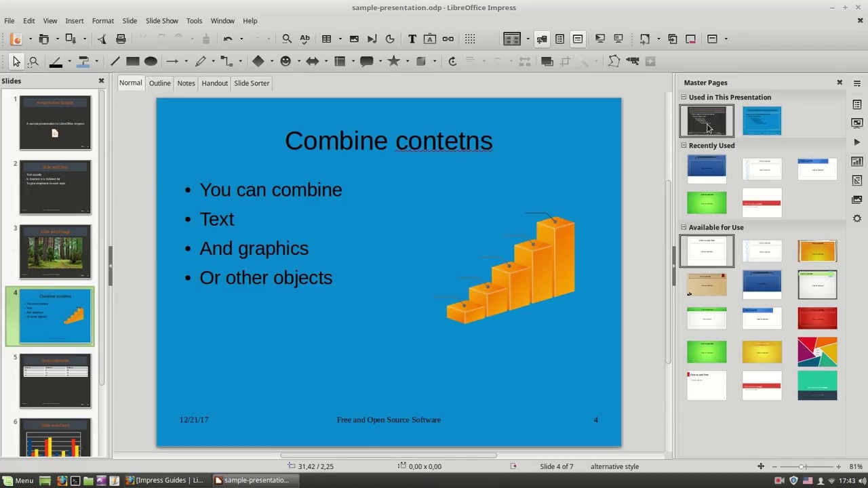Open the Slide Show menu
Screen dimensions: 868x488
pyautogui.click(x=161, y=20)
